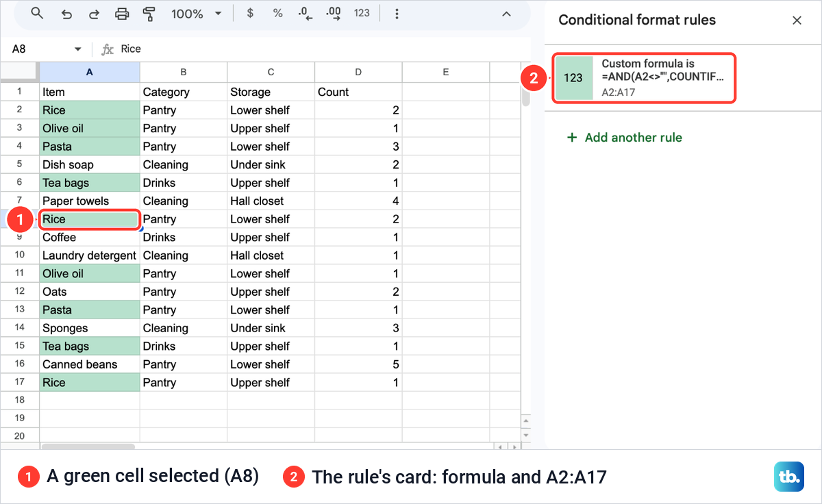
Task: Click the Storage header cell
Action: click(271, 92)
